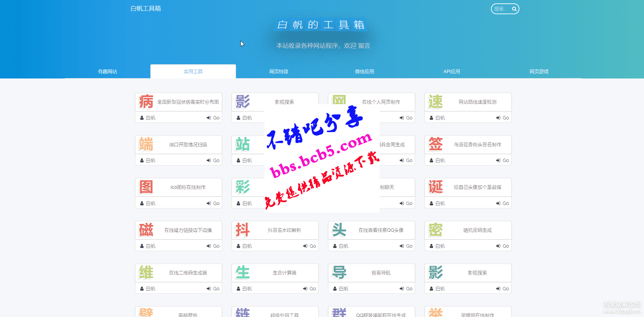Open 极客导航 tool
Image resolution: width=644 pixels, height=317 pixels.
tap(381, 273)
